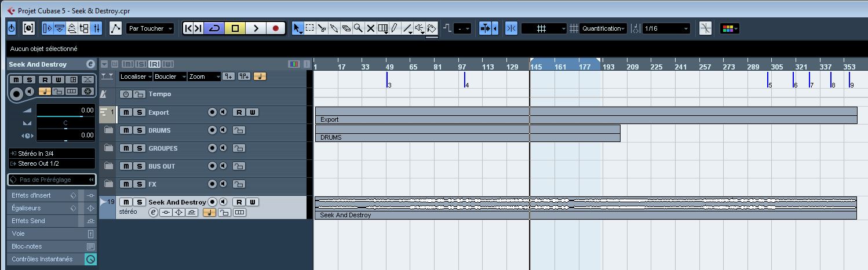Screen dimensions: 868x270
Task: Open the Quantification grid type dropdown
Action: coord(603,28)
